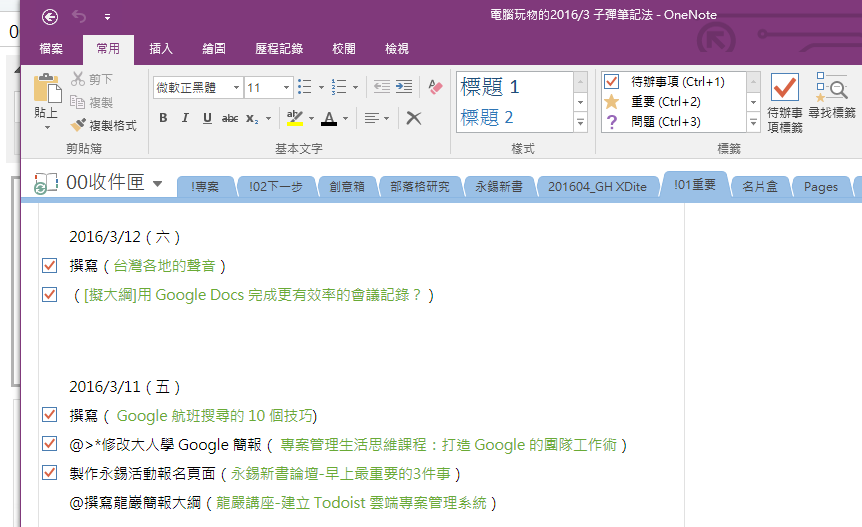This screenshot has height=527, width=862.
Task: Open font size dropdown showing 11
Action: (x=286, y=87)
